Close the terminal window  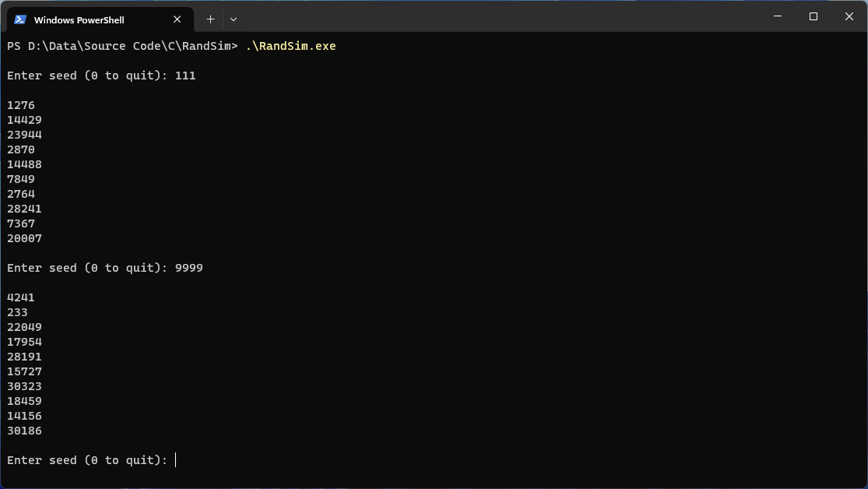849,16
